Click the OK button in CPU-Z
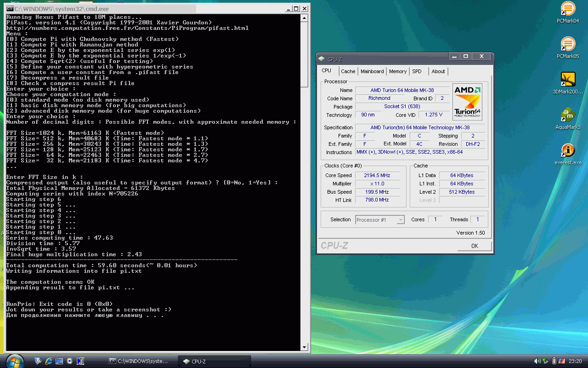 click(x=475, y=246)
